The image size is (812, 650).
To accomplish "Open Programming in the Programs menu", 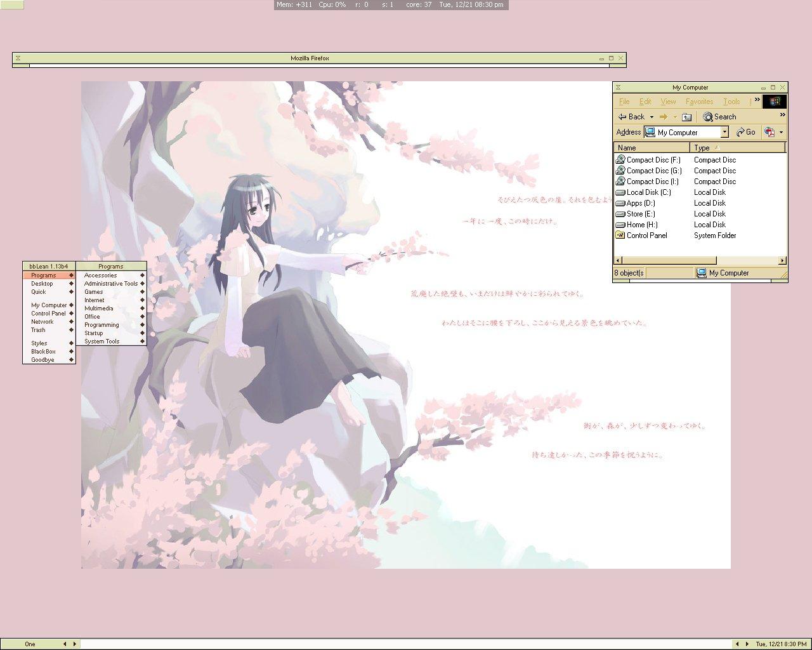I will (112, 325).
